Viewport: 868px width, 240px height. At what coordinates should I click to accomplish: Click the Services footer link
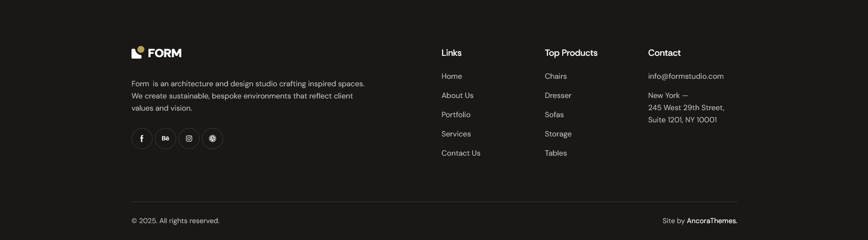(x=456, y=134)
